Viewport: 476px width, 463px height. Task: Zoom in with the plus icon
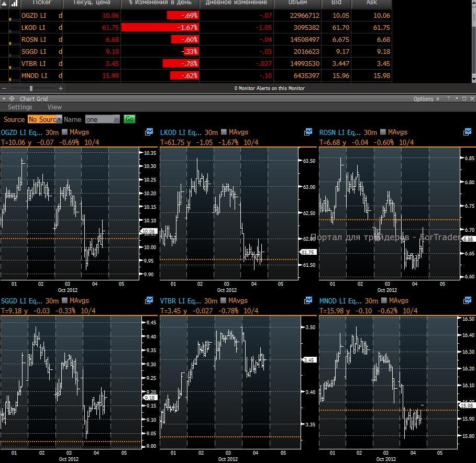(x=61, y=88)
